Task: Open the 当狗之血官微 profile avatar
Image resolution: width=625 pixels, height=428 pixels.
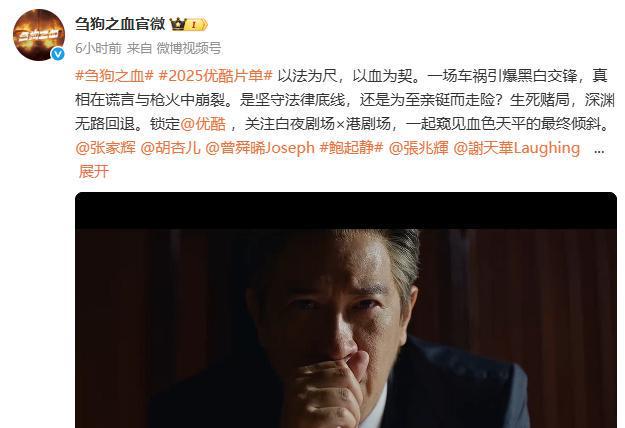Action: click(x=39, y=35)
